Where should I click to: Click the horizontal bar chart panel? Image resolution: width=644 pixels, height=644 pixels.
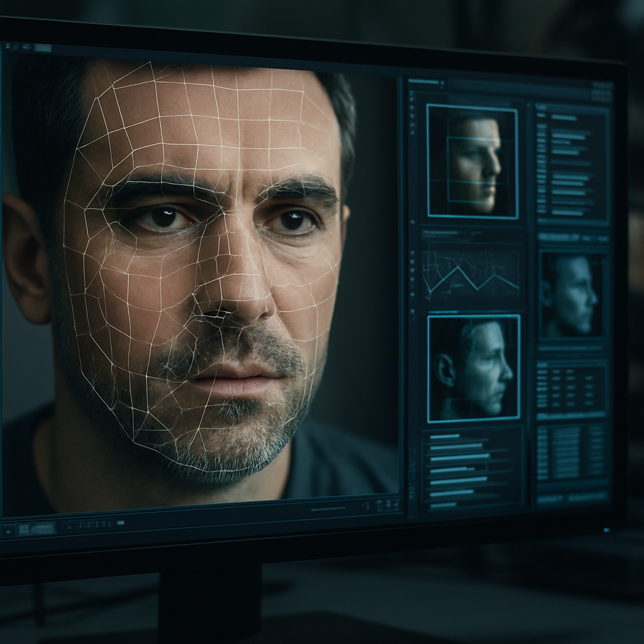pyautogui.click(x=472, y=469)
